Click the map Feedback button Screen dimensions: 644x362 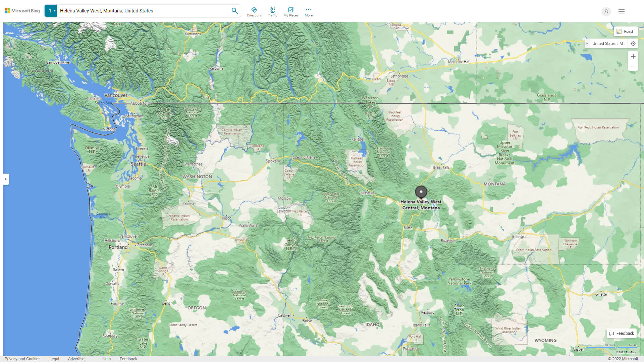[621, 333]
